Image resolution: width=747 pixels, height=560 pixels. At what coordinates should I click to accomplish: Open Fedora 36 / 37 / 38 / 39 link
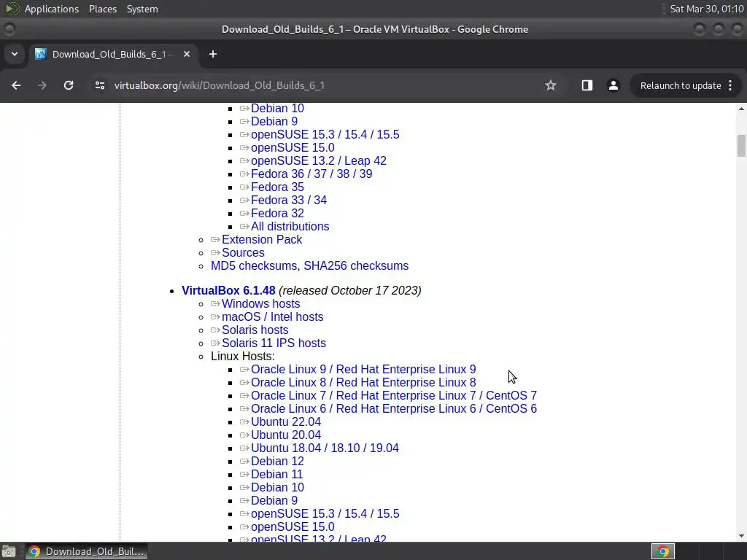tap(311, 174)
